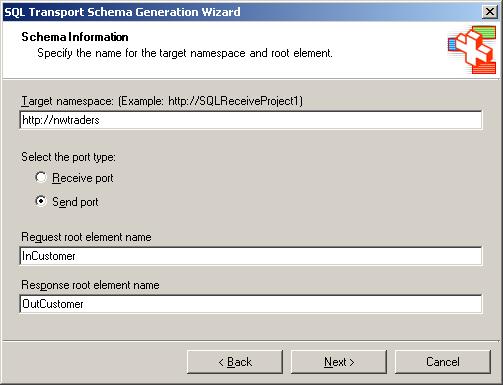503x385 pixels.
Task: Focus the Target namespace input field
Action: 251,120
